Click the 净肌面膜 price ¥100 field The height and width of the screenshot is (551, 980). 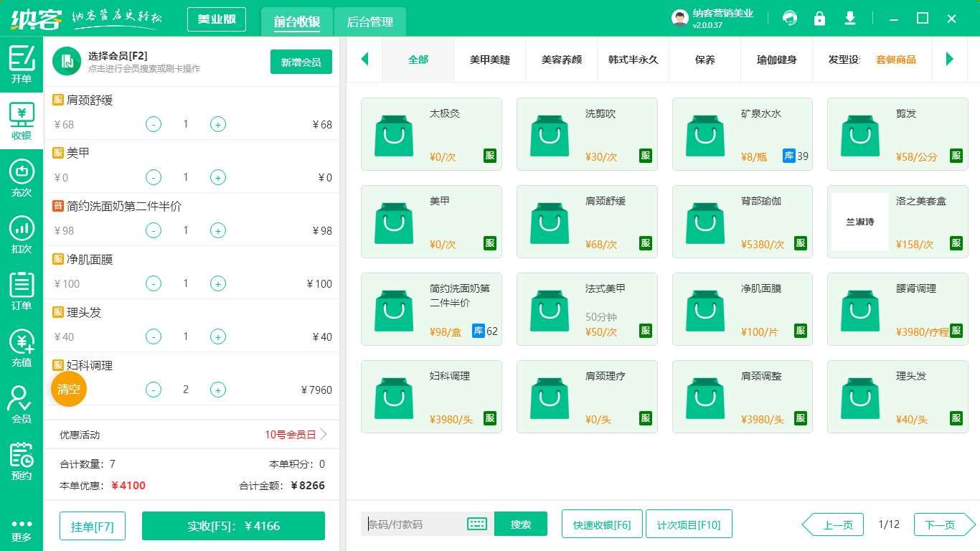[67, 283]
